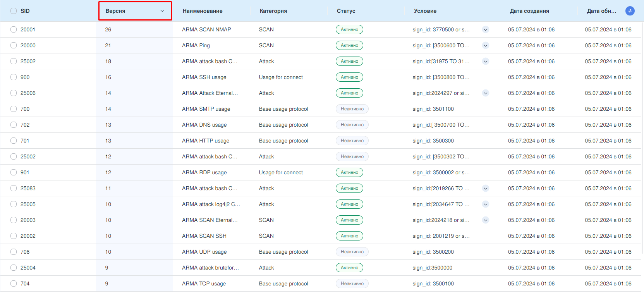Click Активно badge for ARMA RDP usage

349,172
